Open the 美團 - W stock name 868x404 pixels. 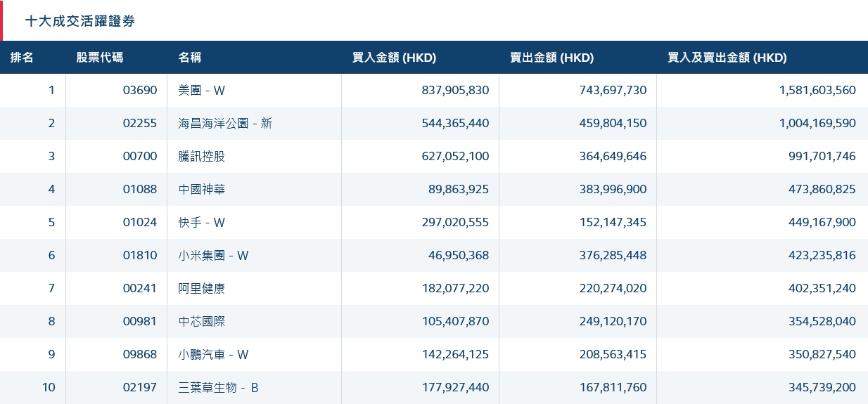click(x=202, y=90)
